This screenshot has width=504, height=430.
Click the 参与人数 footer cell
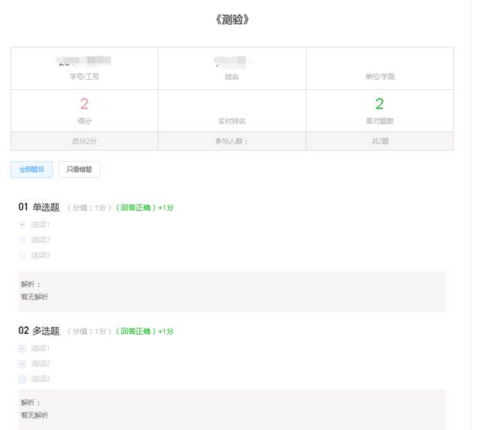coord(231,141)
